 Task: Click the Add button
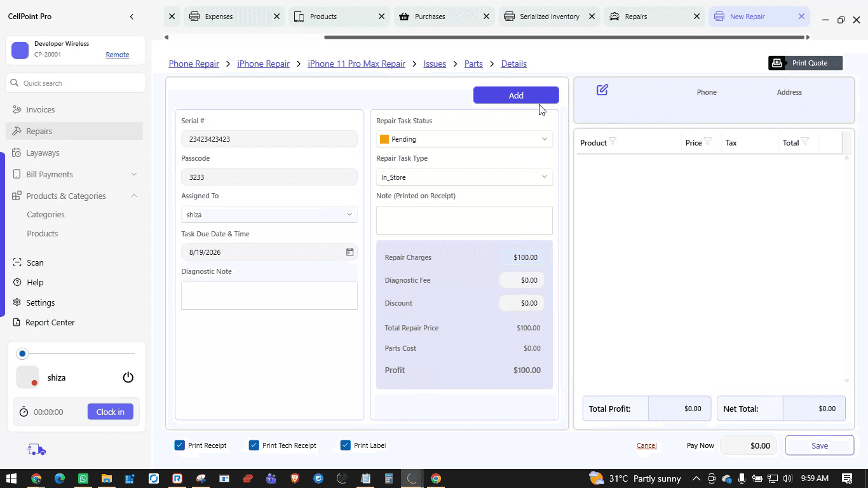516,95
